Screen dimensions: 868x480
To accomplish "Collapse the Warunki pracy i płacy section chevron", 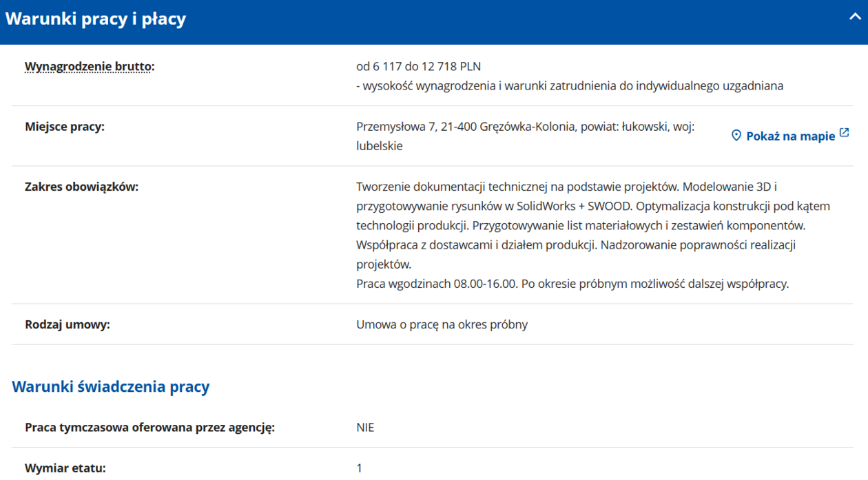I will point(854,18).
